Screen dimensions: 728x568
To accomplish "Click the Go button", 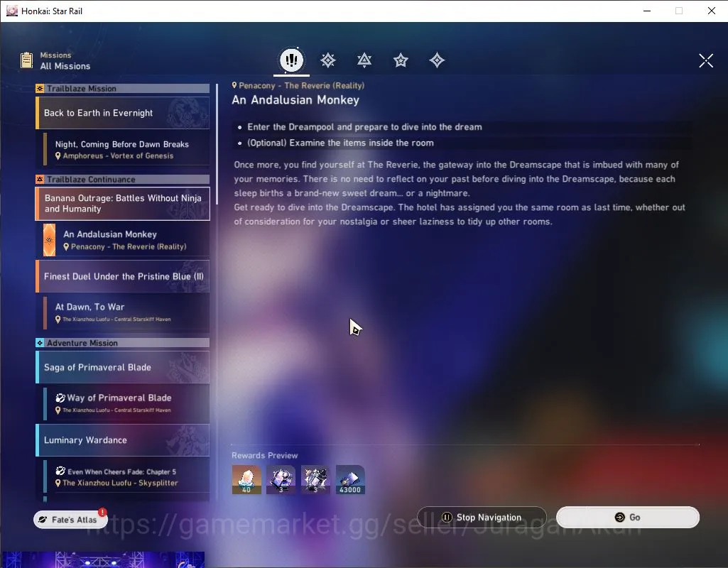I will click(x=628, y=517).
